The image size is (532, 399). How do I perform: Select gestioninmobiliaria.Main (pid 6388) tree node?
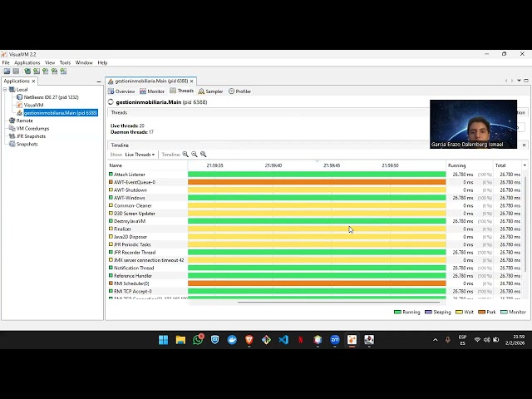point(57,113)
